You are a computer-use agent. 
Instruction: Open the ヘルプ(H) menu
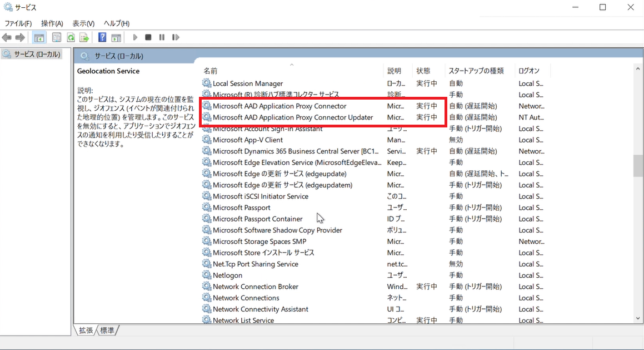[x=117, y=23]
